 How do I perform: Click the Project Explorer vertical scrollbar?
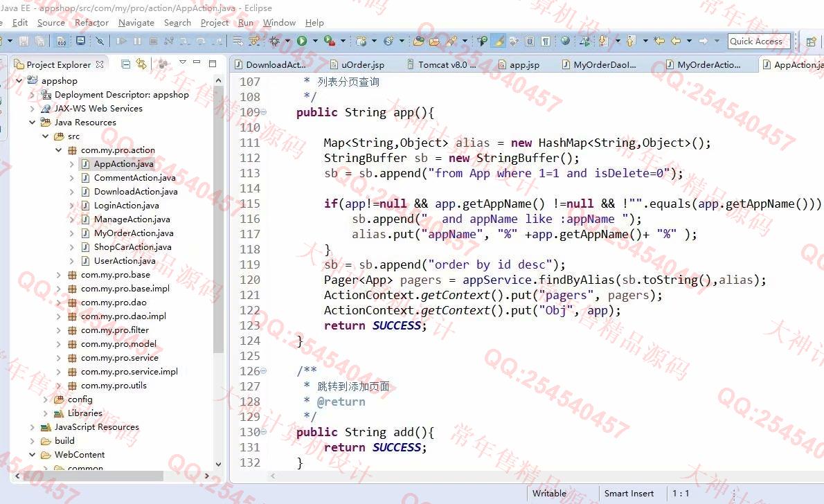219,221
